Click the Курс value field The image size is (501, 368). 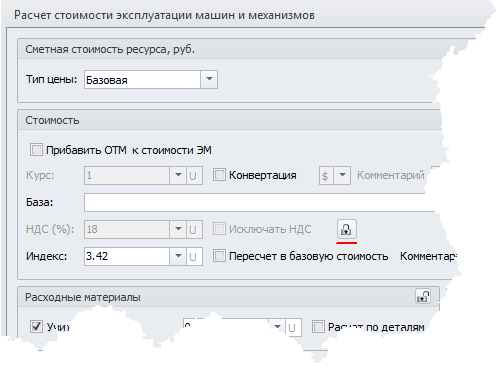[127, 175]
